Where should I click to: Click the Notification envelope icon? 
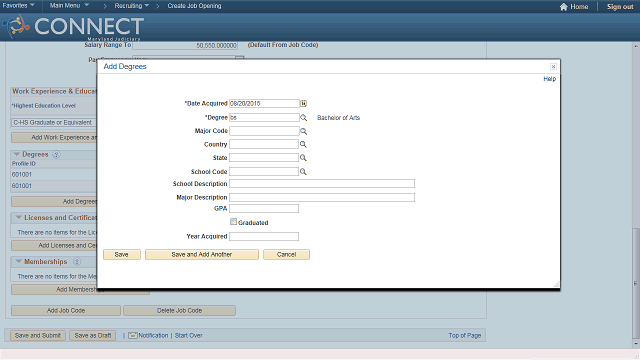tap(133, 336)
